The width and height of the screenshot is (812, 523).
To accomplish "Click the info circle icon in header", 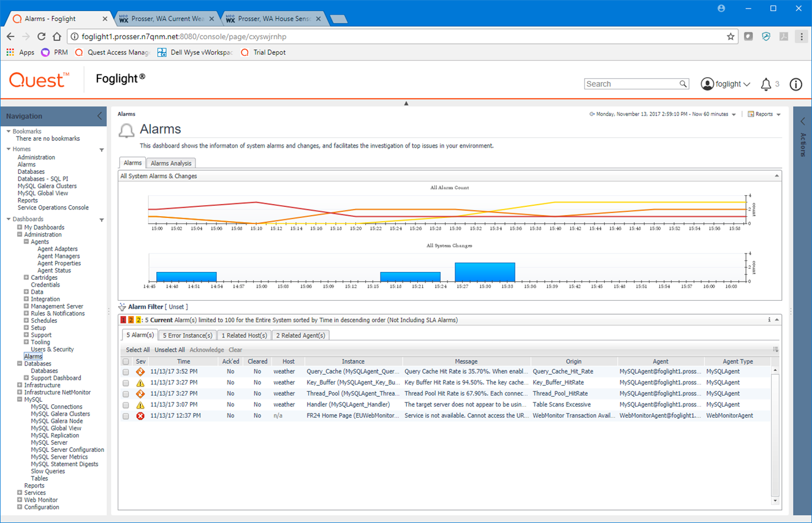I will coord(795,85).
